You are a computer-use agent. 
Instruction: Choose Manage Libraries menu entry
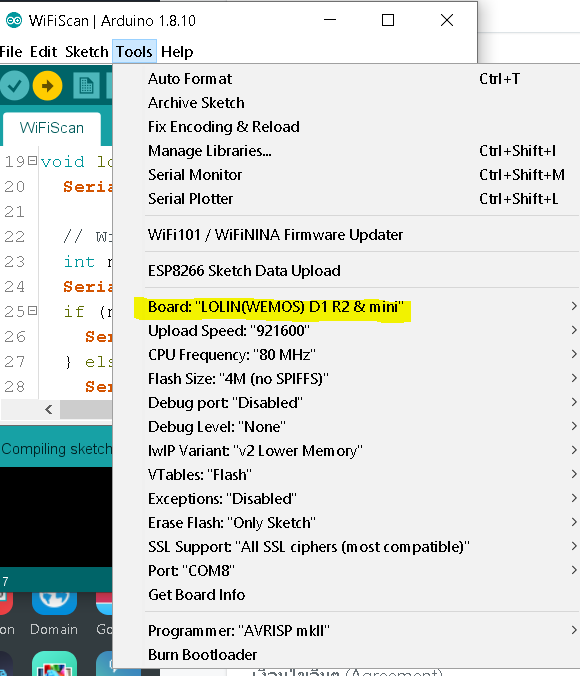(356, 150)
